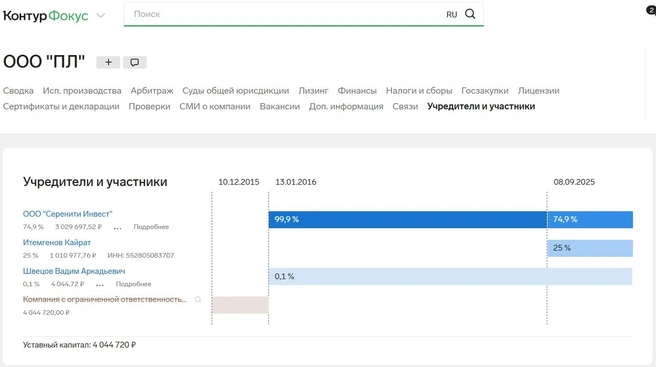Click the 99,9 % ownership bar

tap(407, 219)
